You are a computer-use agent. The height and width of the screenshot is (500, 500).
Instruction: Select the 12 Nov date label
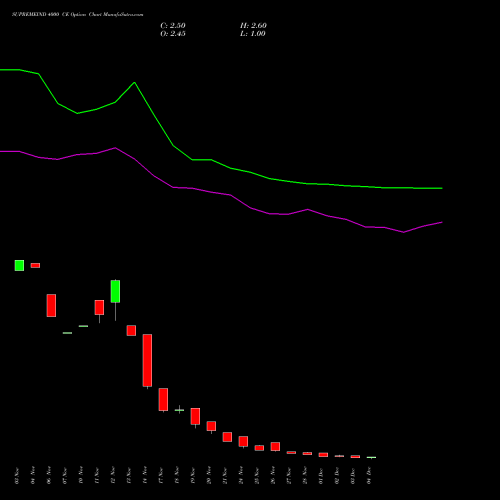pyautogui.click(x=113, y=476)
